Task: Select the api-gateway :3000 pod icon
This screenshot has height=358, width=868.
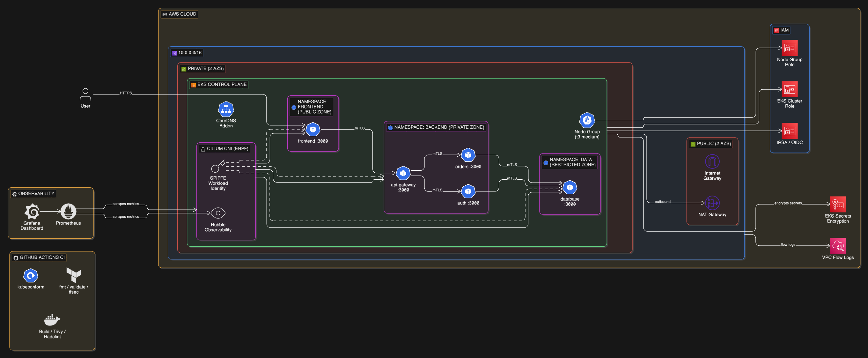Action: [403, 173]
